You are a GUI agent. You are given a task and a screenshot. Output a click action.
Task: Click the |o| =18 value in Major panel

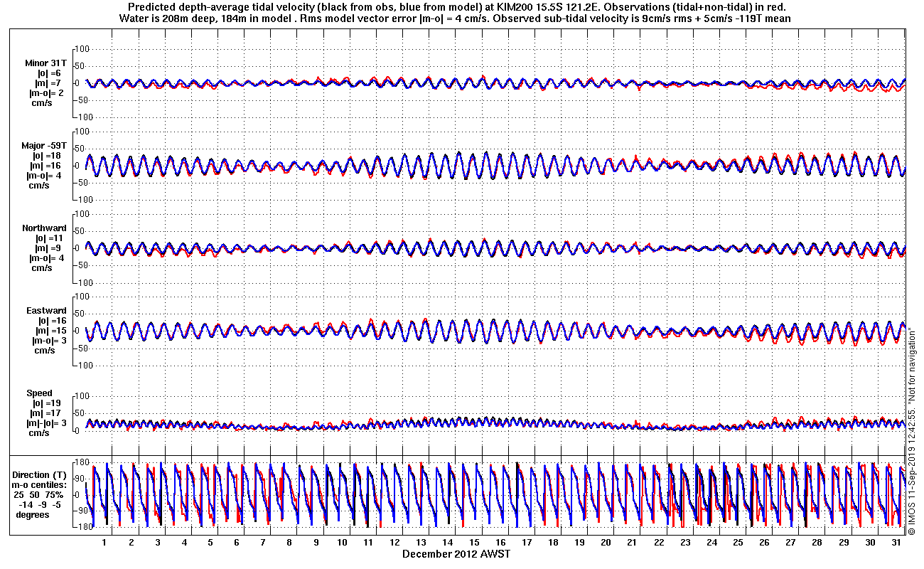pyautogui.click(x=47, y=155)
